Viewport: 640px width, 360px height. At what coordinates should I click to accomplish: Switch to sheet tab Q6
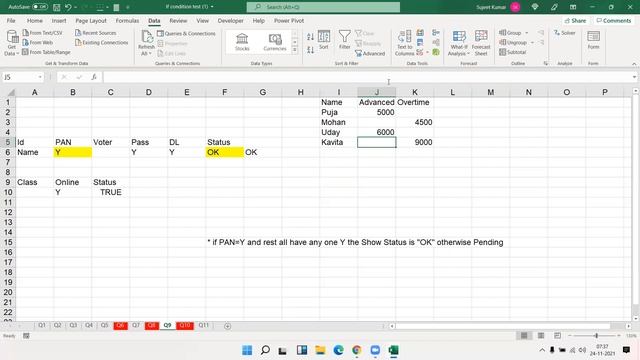(120, 325)
